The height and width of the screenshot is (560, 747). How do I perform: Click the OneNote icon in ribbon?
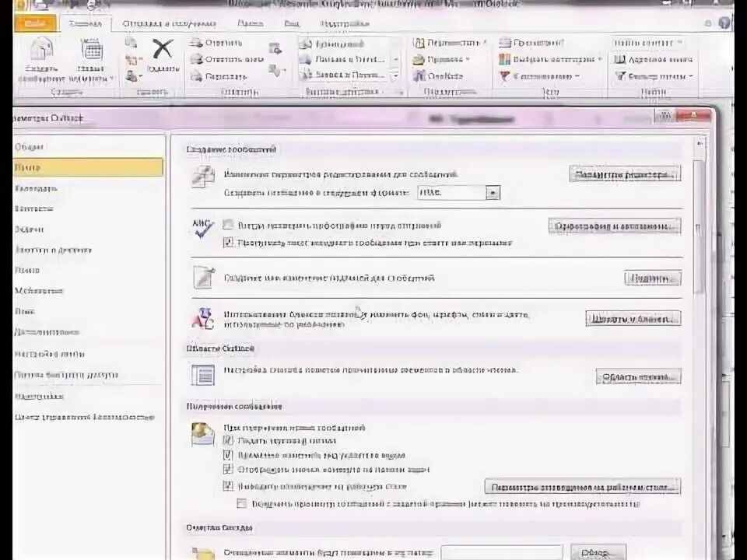[419, 75]
